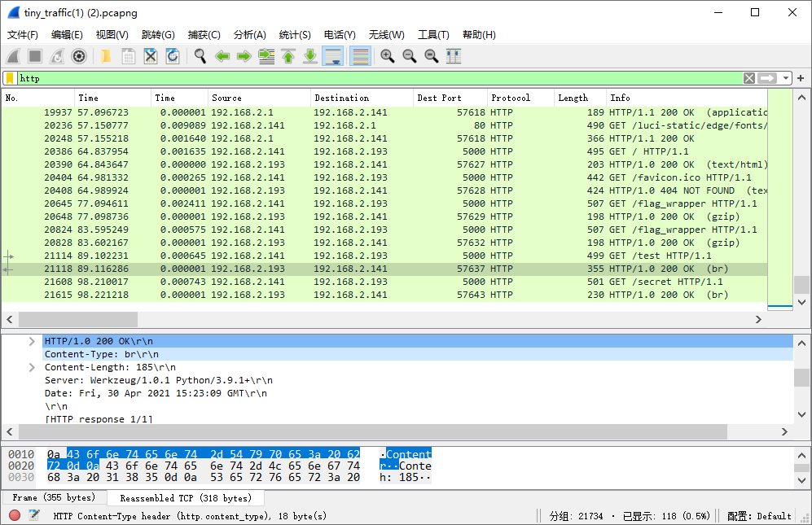This screenshot has height=525, width=812.
Task: Close the capture file using toolbar icon
Action: [151, 56]
